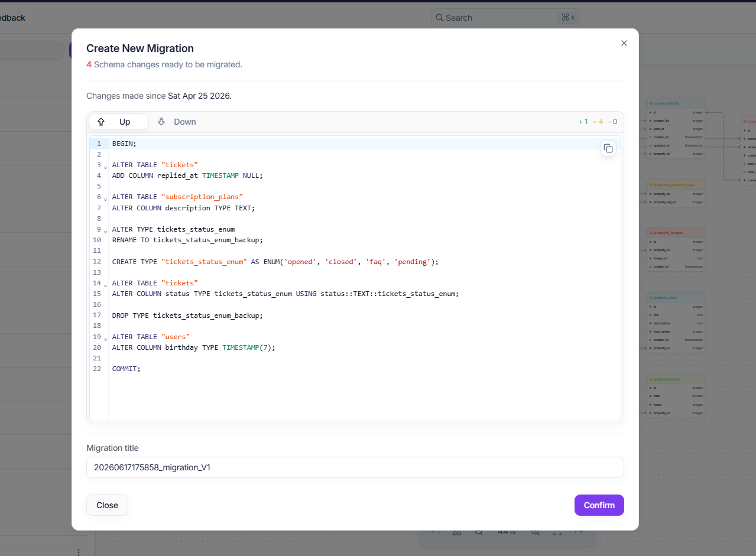Click the 'Create New Migration' heading
The image size is (756, 556).
[x=140, y=48]
